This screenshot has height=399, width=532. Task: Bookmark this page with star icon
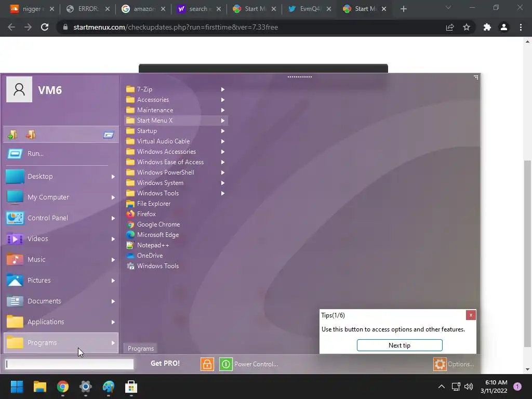467,27
